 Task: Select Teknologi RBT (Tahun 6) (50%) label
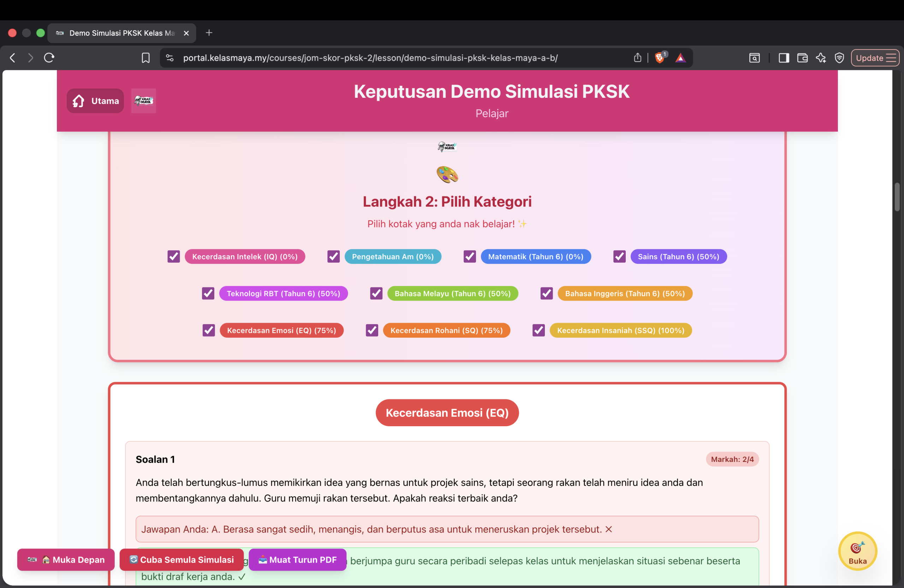(x=283, y=293)
